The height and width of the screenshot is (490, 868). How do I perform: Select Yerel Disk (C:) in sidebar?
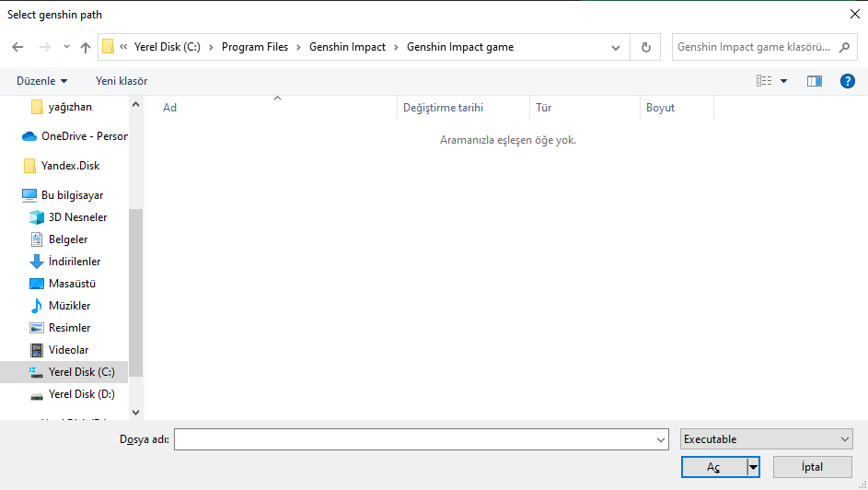click(x=64, y=372)
